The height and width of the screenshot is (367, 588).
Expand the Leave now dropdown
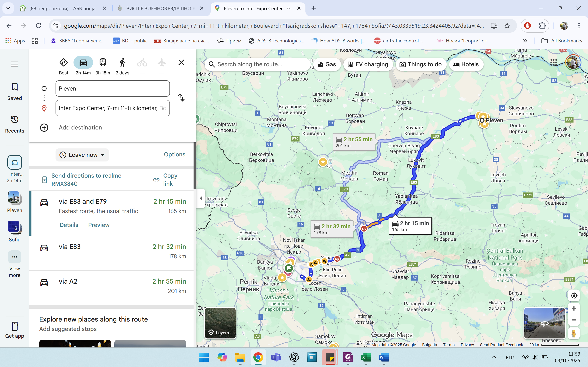pos(82,155)
